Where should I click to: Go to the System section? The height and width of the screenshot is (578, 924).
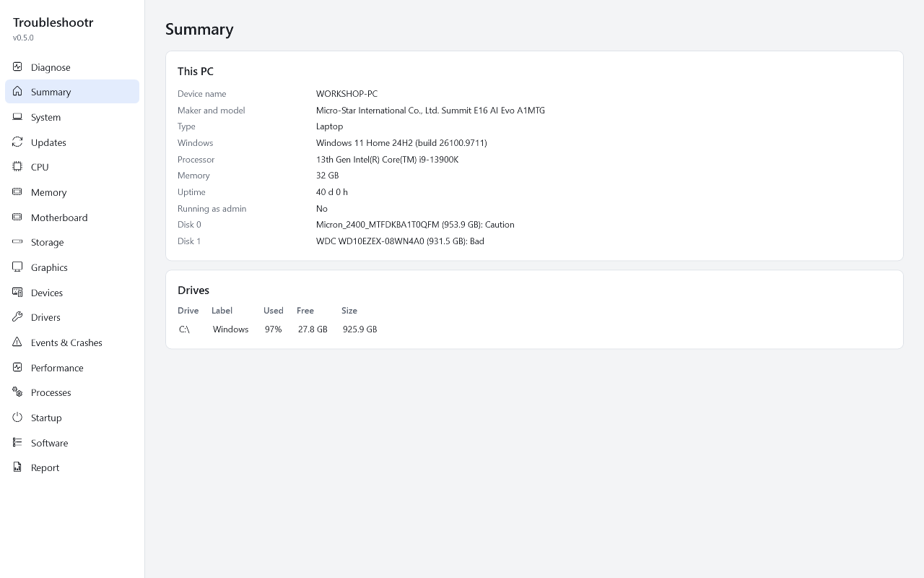coord(72,117)
